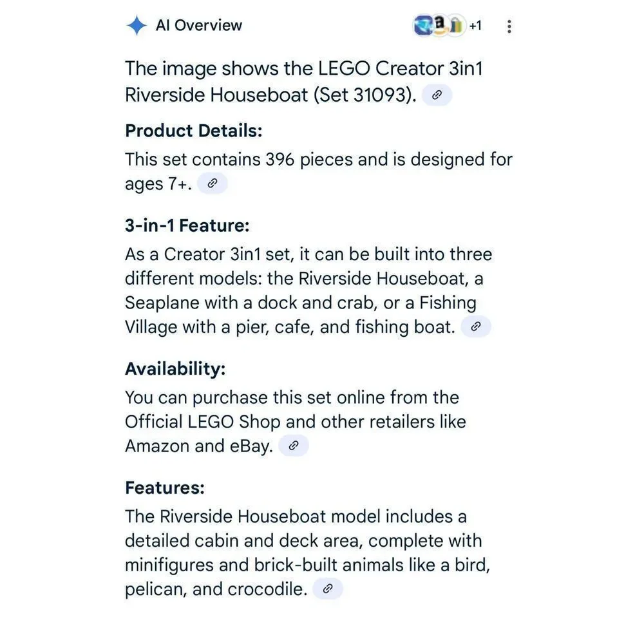Click the AI Overview title label
Screen dimensions: 644x644
pyautogui.click(x=199, y=26)
